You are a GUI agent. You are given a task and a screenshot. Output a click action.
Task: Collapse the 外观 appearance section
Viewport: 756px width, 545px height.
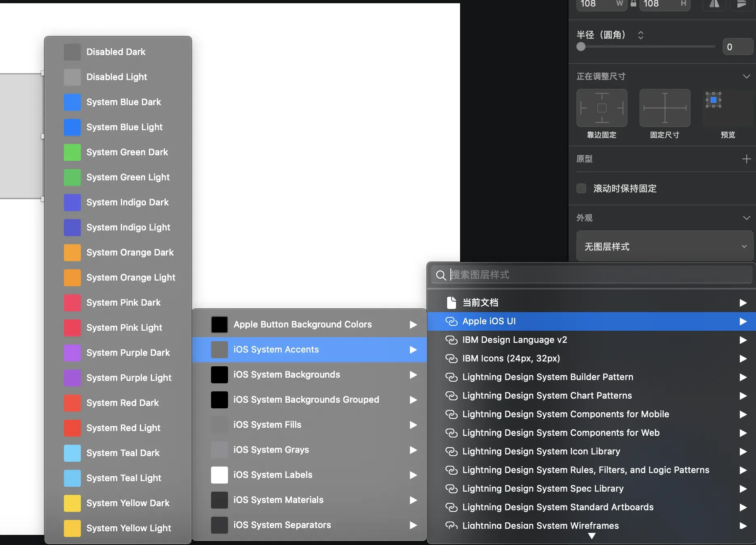[x=746, y=218]
